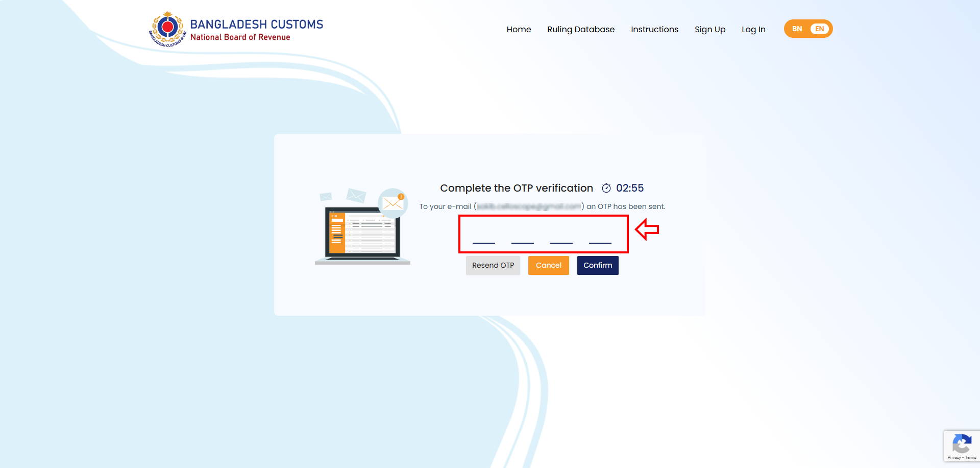The height and width of the screenshot is (468, 980).
Task: Open the Instructions menu item
Action: 654,30
